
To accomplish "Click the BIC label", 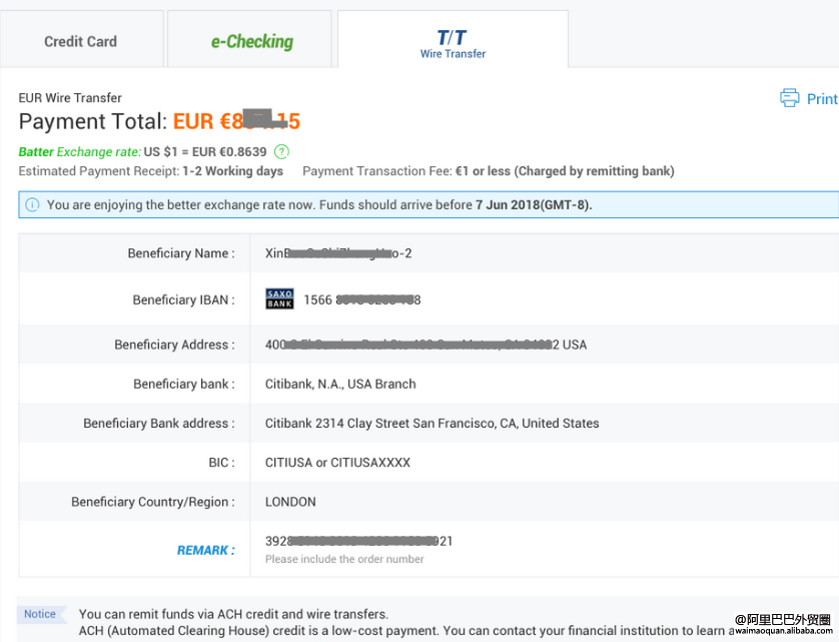I will point(222,463).
